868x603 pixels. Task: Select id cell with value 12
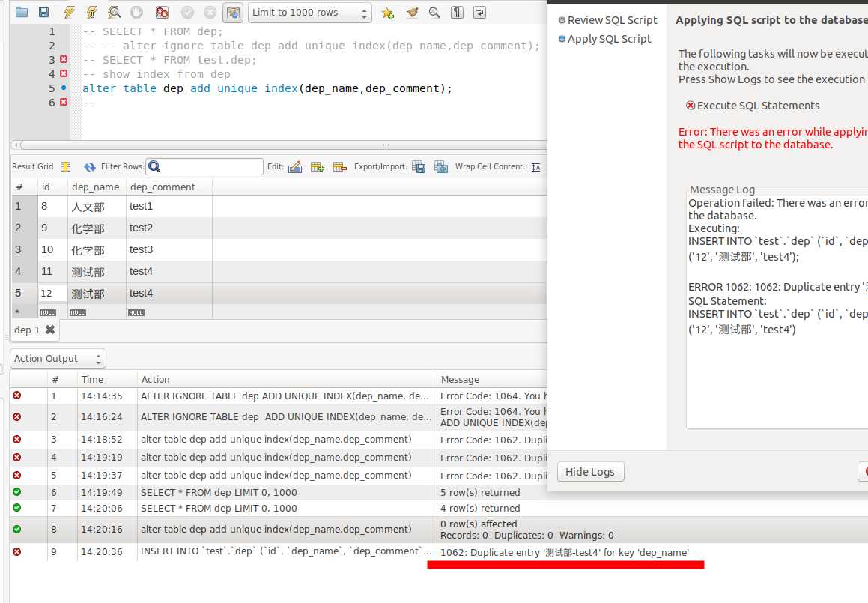tap(52, 294)
